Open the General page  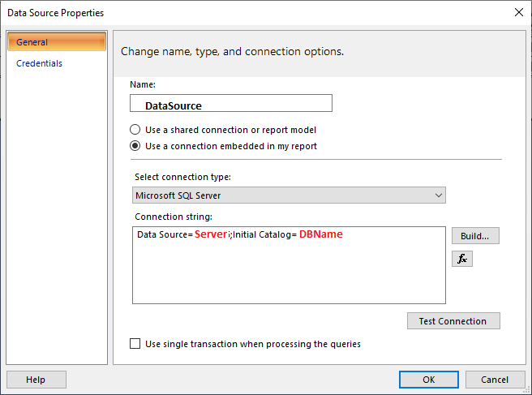(57, 42)
